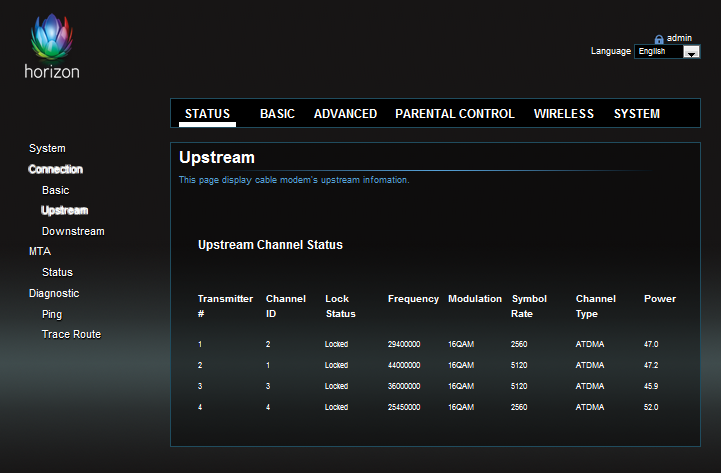Click the Symbol Rate column header
721x473 pixels.
[x=529, y=306]
